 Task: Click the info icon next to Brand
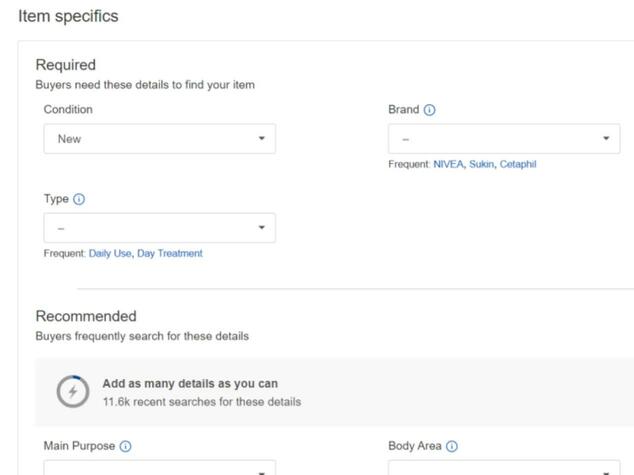pos(429,110)
